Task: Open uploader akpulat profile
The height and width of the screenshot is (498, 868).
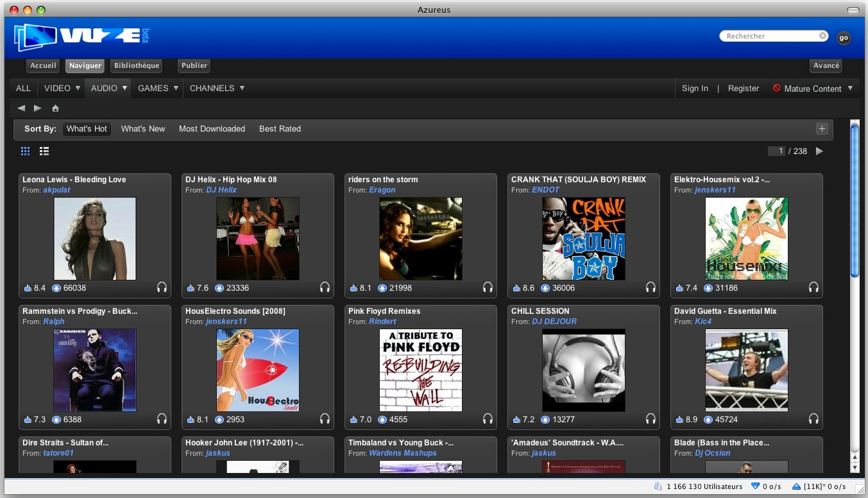Action: (x=57, y=190)
